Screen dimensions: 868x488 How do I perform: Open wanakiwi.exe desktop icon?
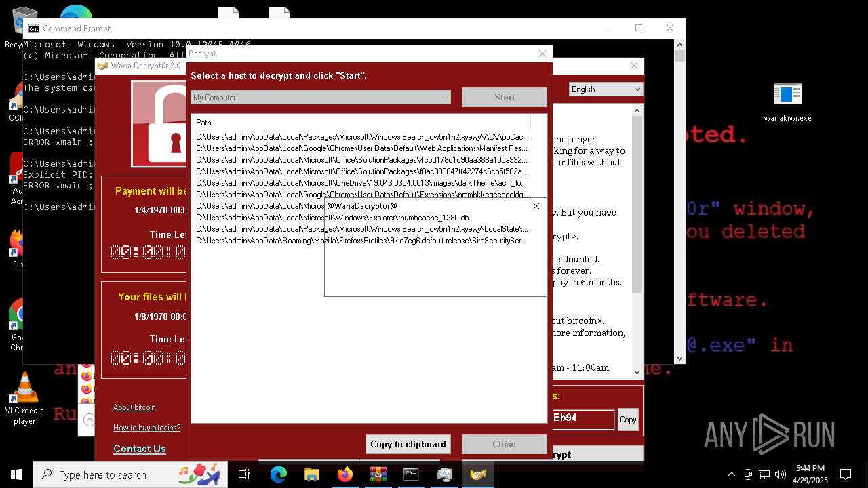pos(787,102)
